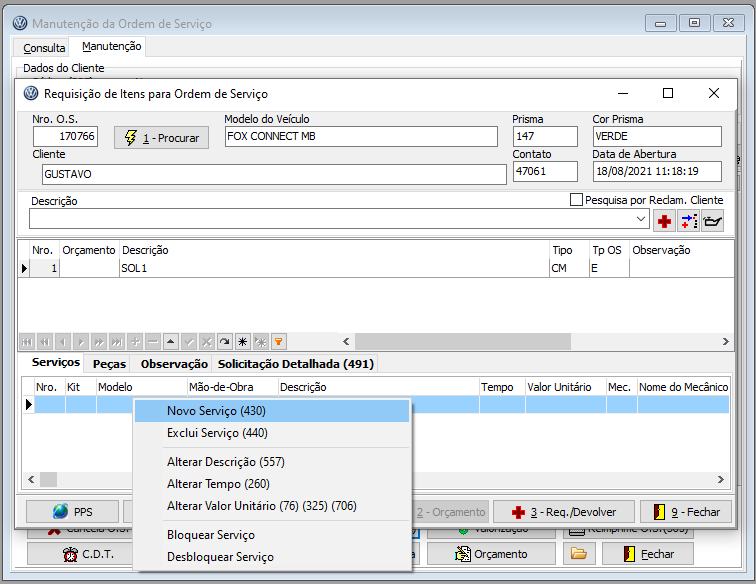The width and height of the screenshot is (756, 585).
Task: Click Orçamento button in Manutenção window
Action: pos(491,554)
